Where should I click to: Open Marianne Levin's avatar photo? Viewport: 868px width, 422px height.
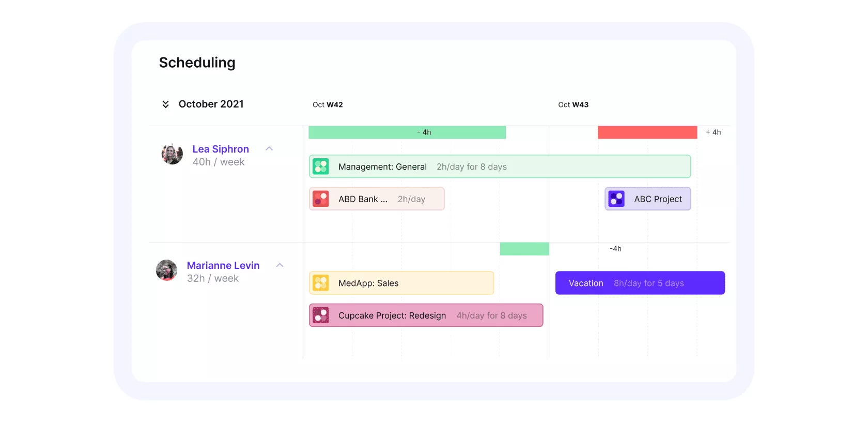166,270
